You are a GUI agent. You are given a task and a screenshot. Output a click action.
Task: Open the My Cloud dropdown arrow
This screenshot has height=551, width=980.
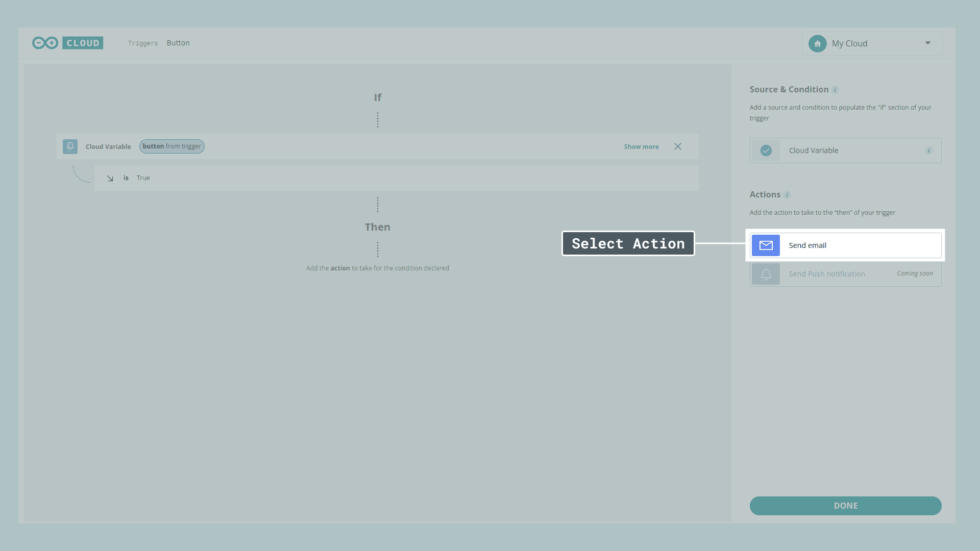pos(928,43)
